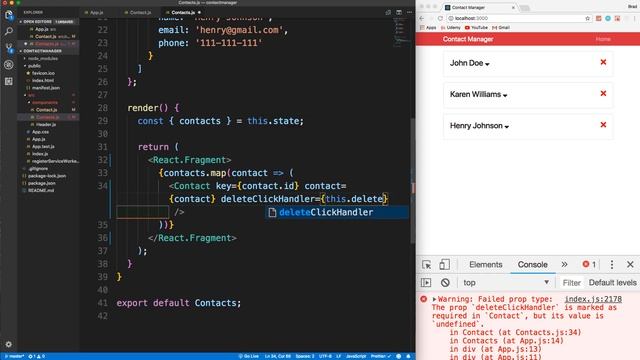Collapse the public folder

point(35,66)
